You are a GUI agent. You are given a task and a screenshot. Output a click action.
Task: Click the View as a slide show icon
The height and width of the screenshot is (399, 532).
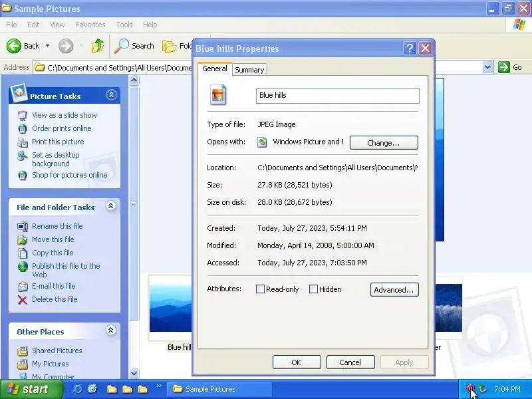pos(23,115)
